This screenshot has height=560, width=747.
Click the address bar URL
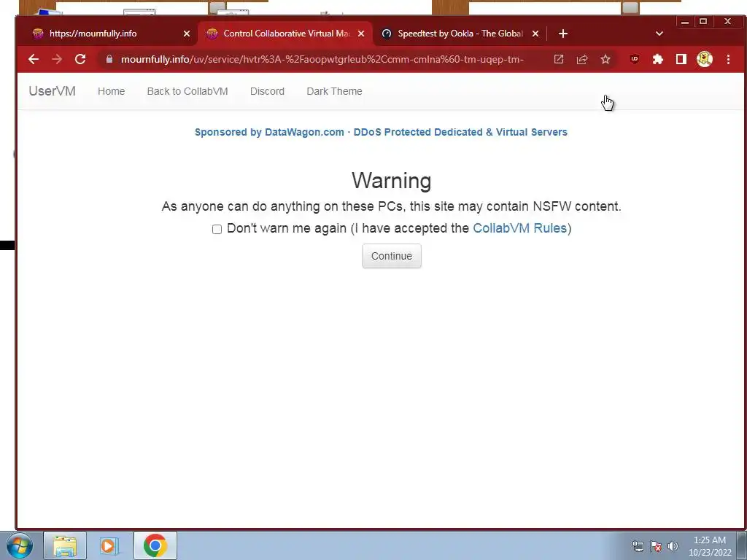click(x=322, y=59)
